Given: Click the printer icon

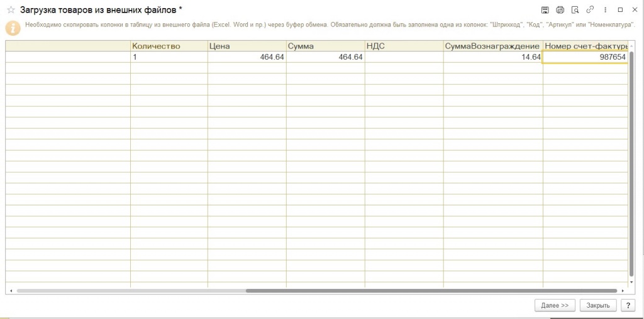Looking at the screenshot, I should 560,10.
